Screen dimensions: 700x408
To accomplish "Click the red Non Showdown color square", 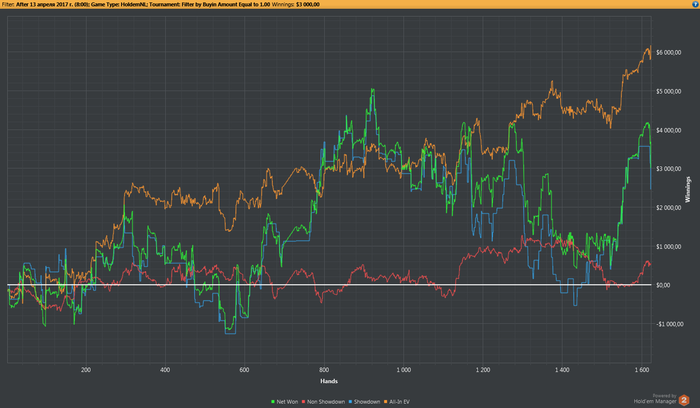I will [304, 402].
